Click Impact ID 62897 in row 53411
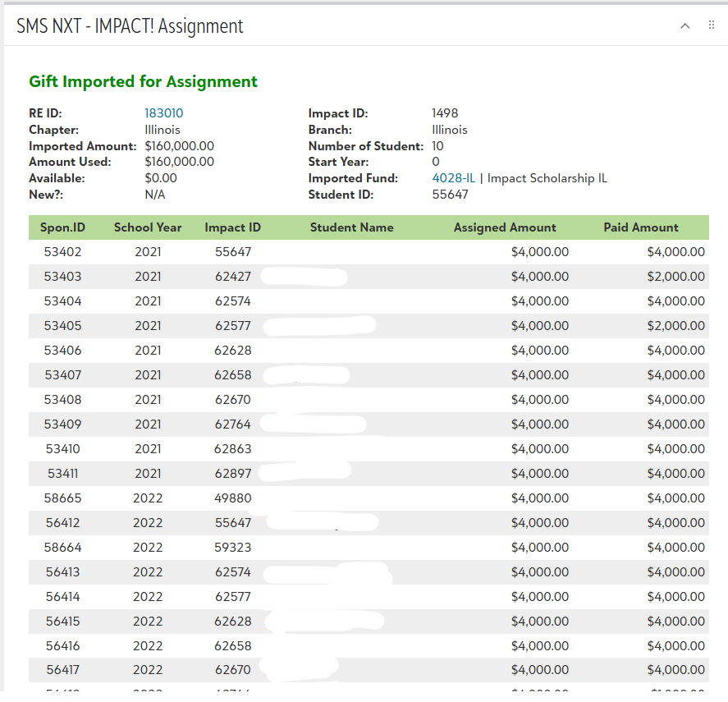Image resolution: width=728 pixels, height=702 pixels. 232,474
